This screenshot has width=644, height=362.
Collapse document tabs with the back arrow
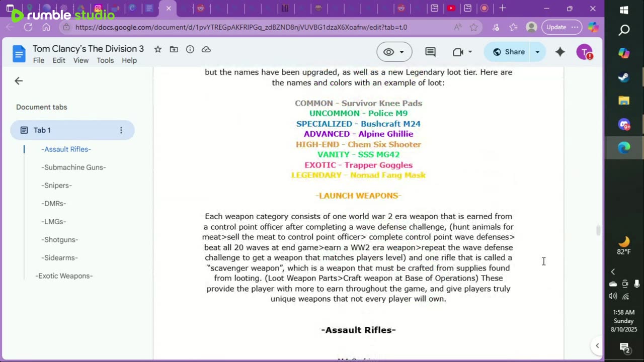[x=19, y=81]
